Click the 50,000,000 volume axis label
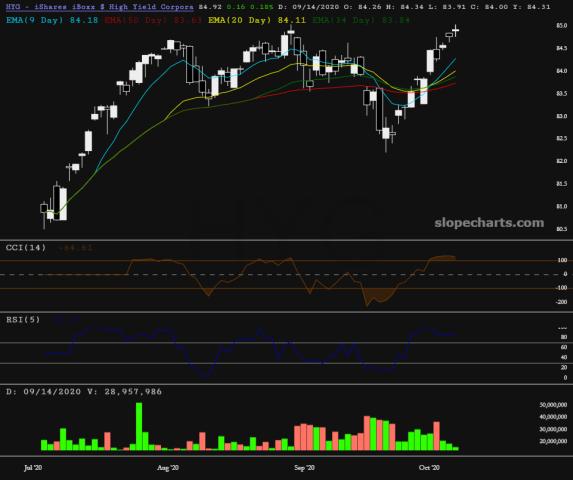 click(x=553, y=405)
